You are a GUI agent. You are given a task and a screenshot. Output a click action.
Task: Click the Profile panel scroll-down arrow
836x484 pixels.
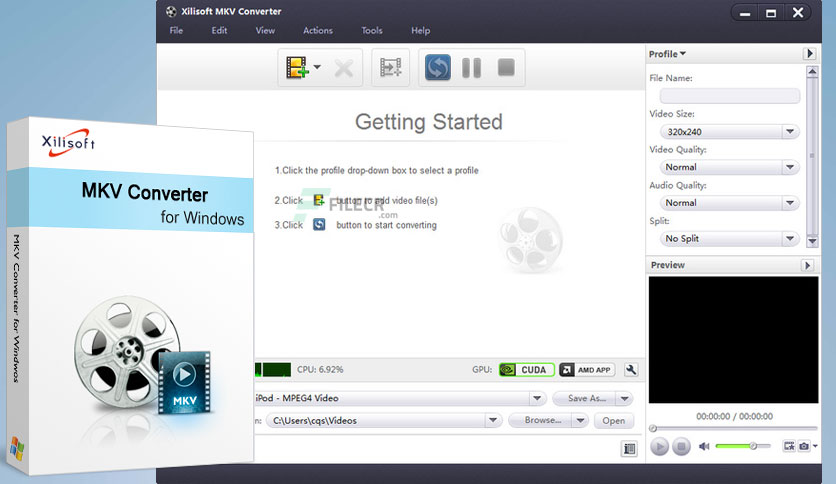pos(812,241)
